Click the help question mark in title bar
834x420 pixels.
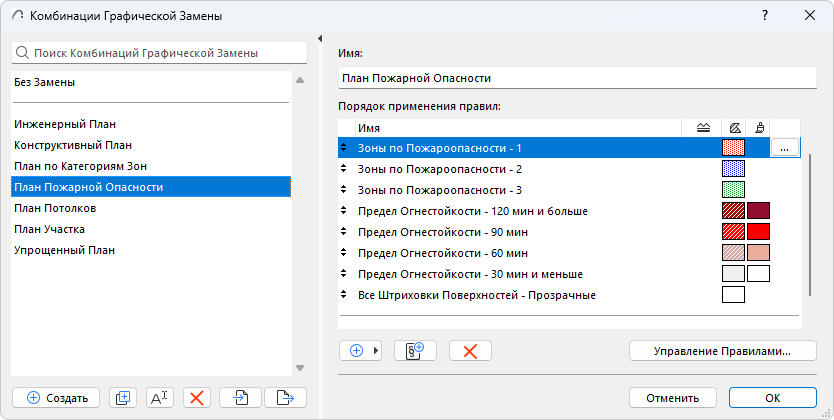pyautogui.click(x=765, y=15)
